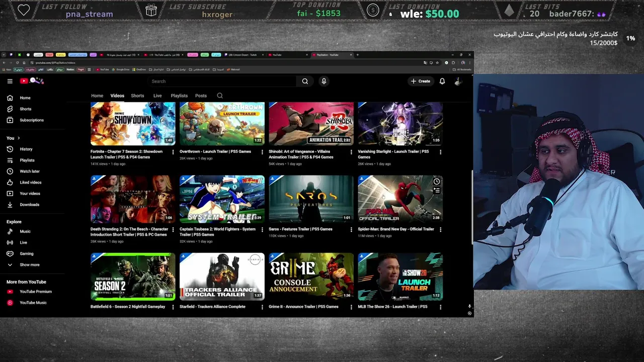644x362 pixels.
Task: Play the Grime II console announcement thumbnail
Action: [311, 277]
